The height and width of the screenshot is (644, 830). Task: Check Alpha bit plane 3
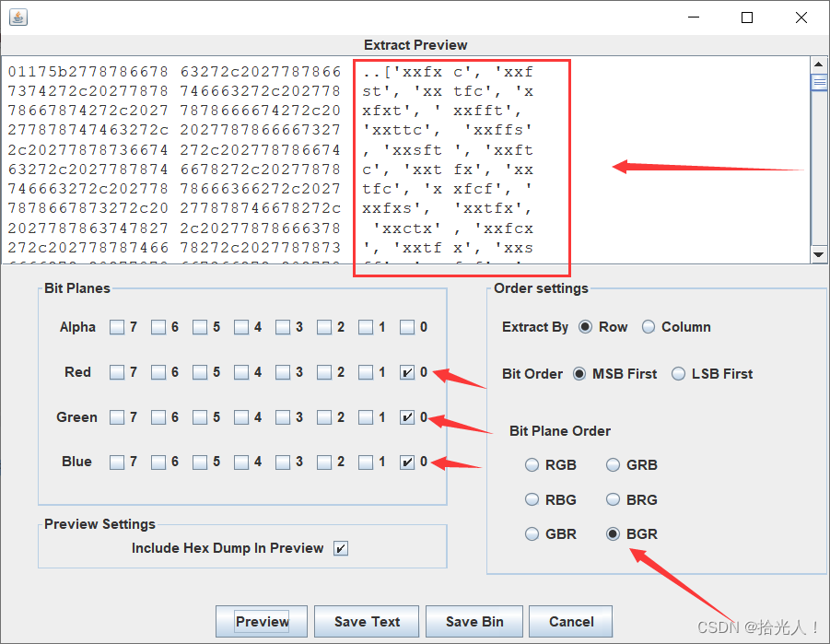tap(283, 327)
